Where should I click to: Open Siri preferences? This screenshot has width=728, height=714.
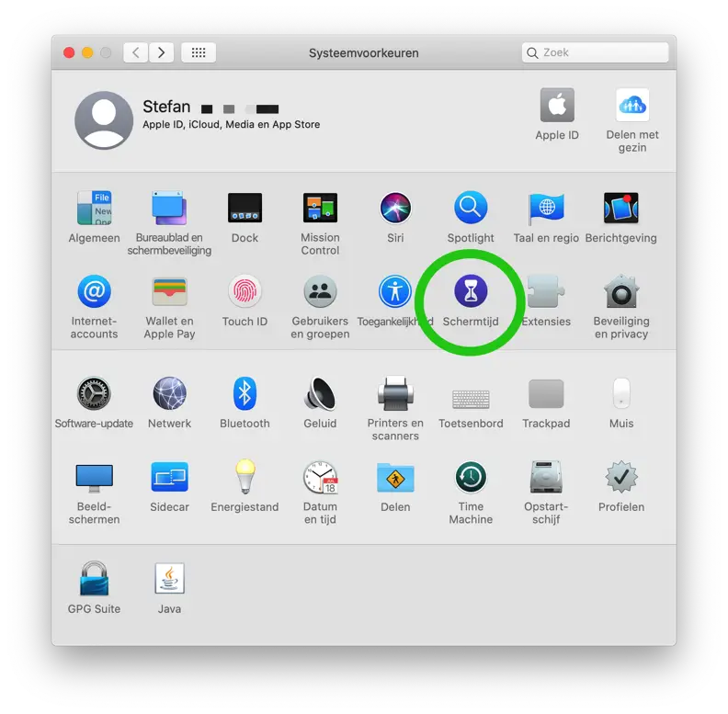pyautogui.click(x=395, y=208)
